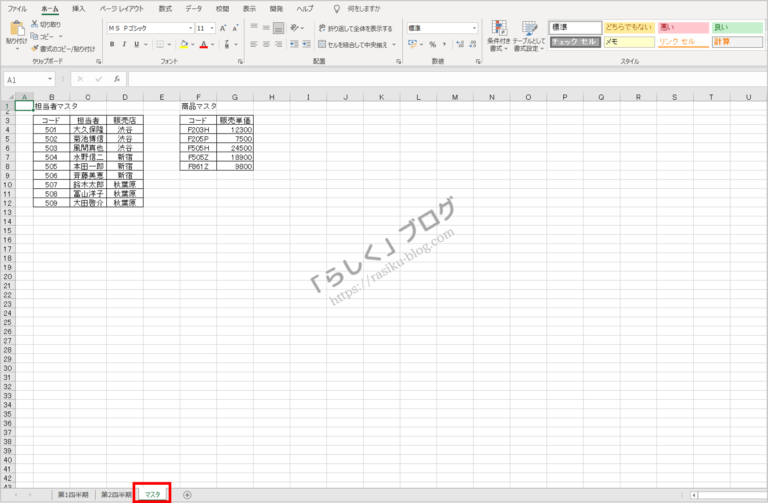Click the phonetic guide (ふりがな) icon

pyautogui.click(x=227, y=45)
